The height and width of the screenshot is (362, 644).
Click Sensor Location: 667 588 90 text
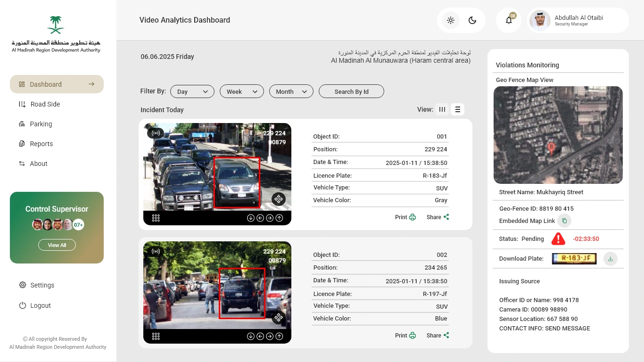click(x=538, y=319)
